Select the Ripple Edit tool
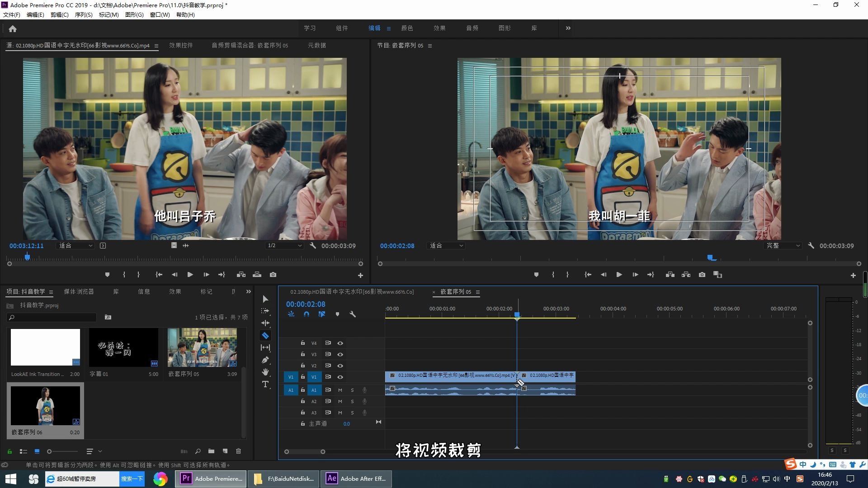This screenshot has width=868, height=488. click(265, 323)
